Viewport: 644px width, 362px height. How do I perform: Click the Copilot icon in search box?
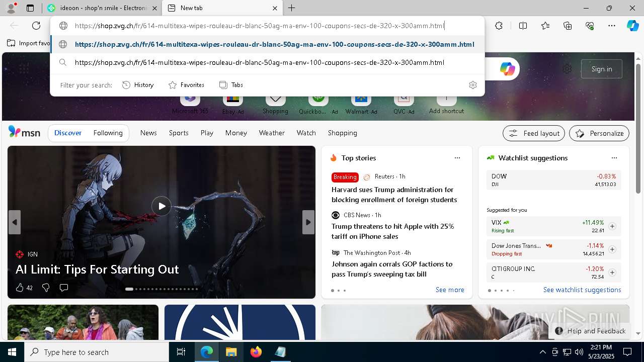click(507, 69)
